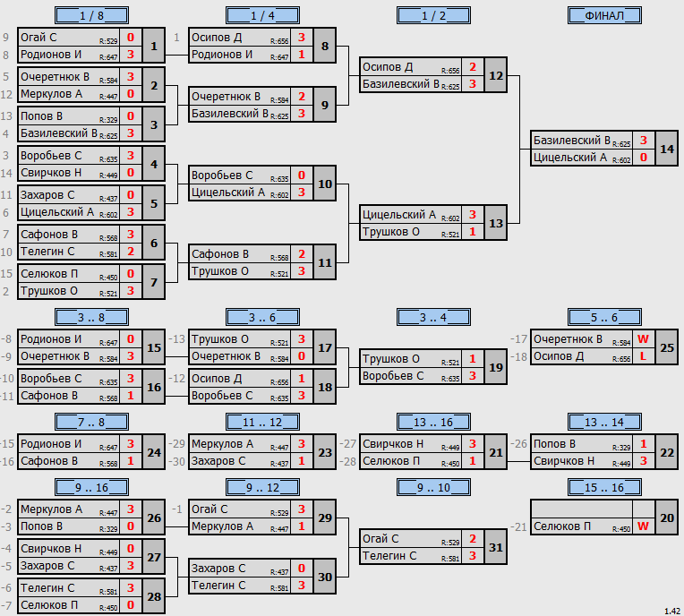
Task: Select match number box 6
Action: pos(154,243)
